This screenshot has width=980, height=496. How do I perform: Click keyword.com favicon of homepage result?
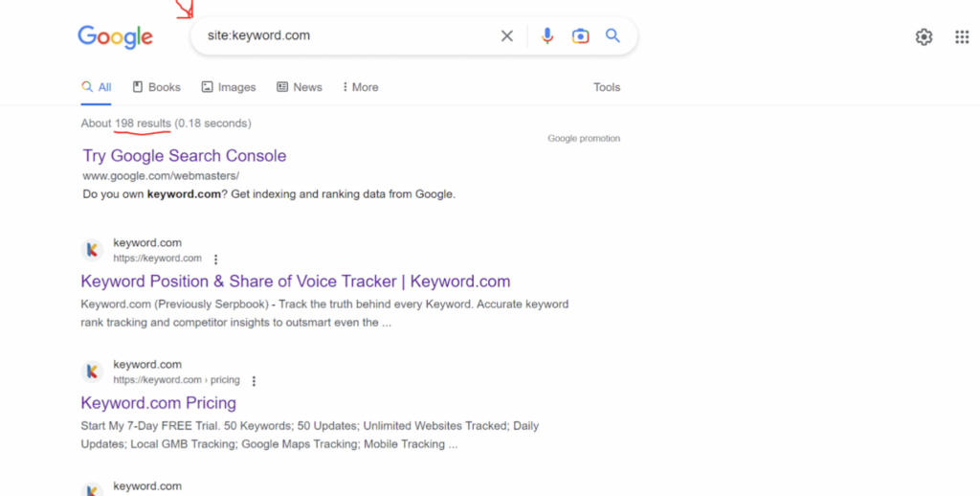click(92, 250)
